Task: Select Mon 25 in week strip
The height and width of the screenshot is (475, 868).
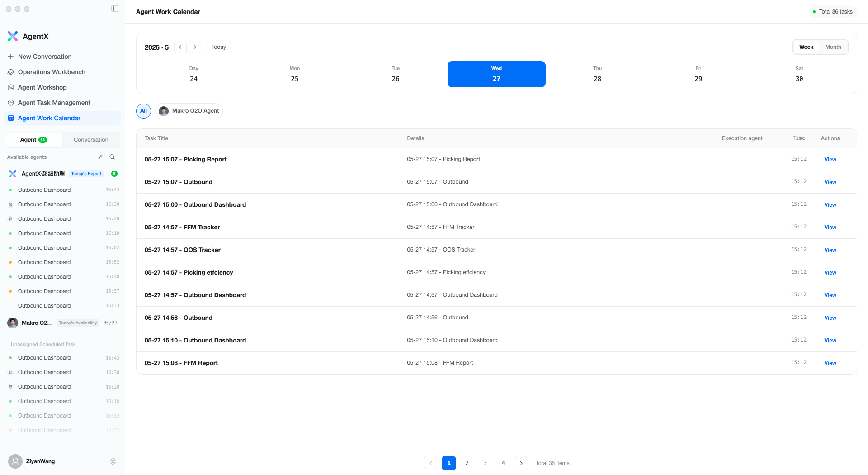Action: click(295, 74)
